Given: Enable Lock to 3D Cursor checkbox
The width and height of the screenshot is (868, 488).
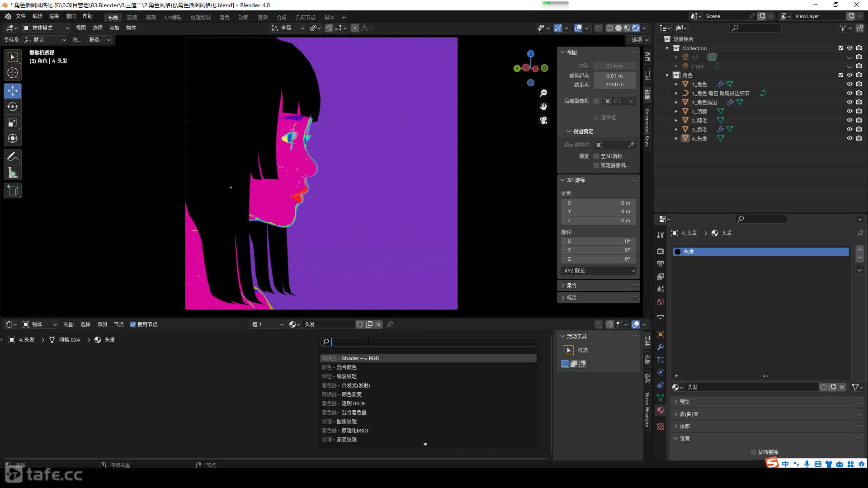Looking at the screenshot, I should tap(596, 156).
